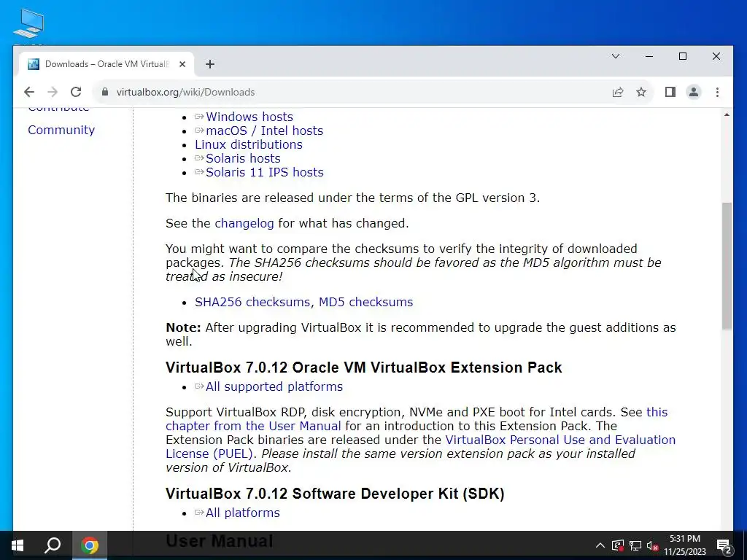The height and width of the screenshot is (560, 747).
Task: Click the network tray icon
Action: pos(635,545)
